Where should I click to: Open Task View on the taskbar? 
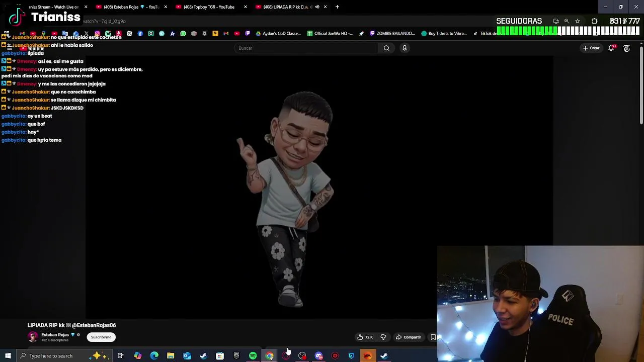click(x=121, y=356)
